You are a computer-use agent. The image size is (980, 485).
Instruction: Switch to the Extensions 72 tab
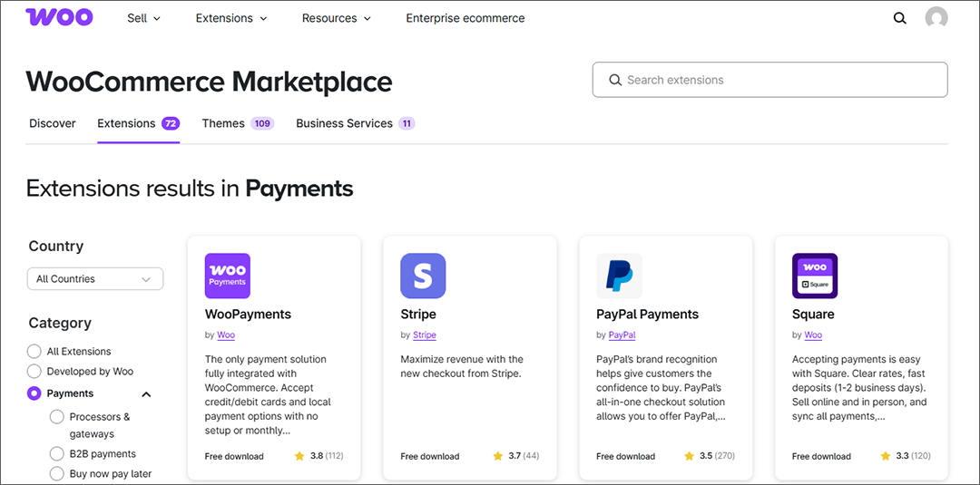(x=139, y=123)
